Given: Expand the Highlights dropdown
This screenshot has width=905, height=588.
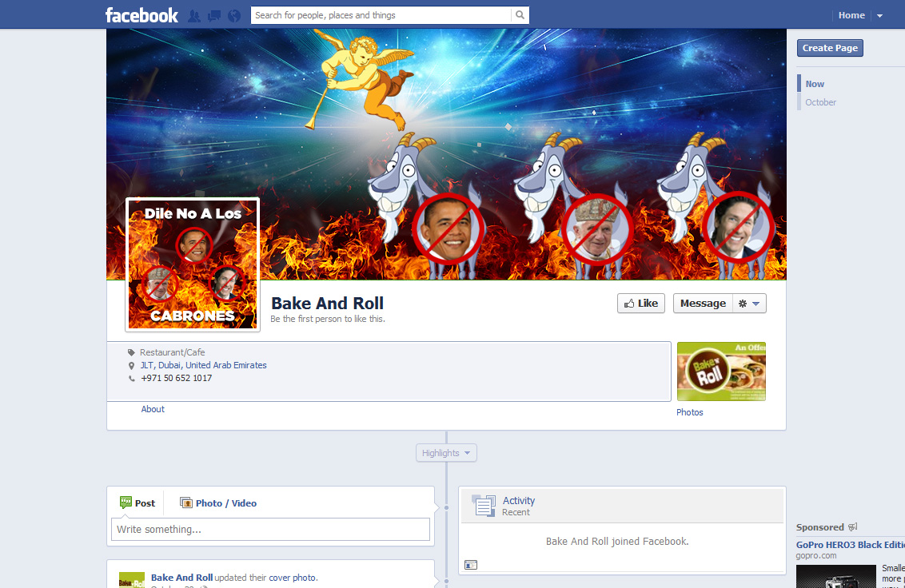Looking at the screenshot, I should click(x=446, y=453).
